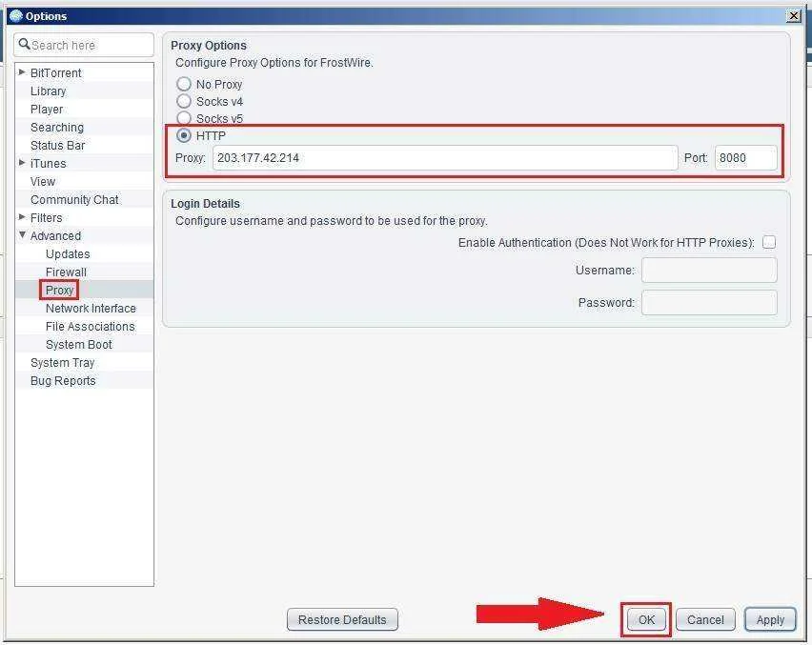The height and width of the screenshot is (645, 812).
Task: Close the Options dialog window
Action: click(x=793, y=16)
